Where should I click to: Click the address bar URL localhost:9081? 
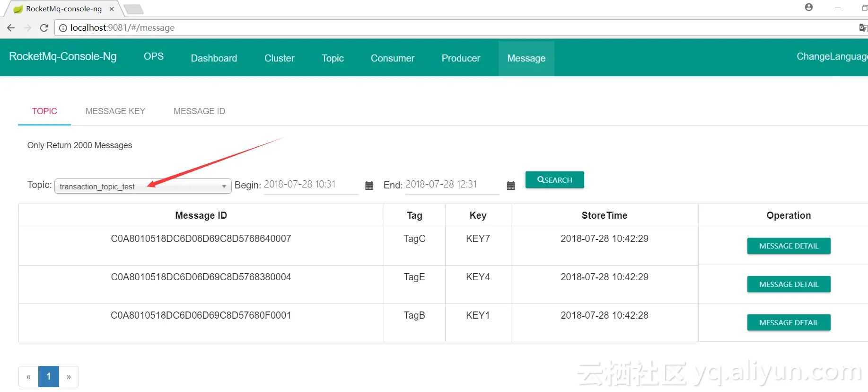(123, 28)
